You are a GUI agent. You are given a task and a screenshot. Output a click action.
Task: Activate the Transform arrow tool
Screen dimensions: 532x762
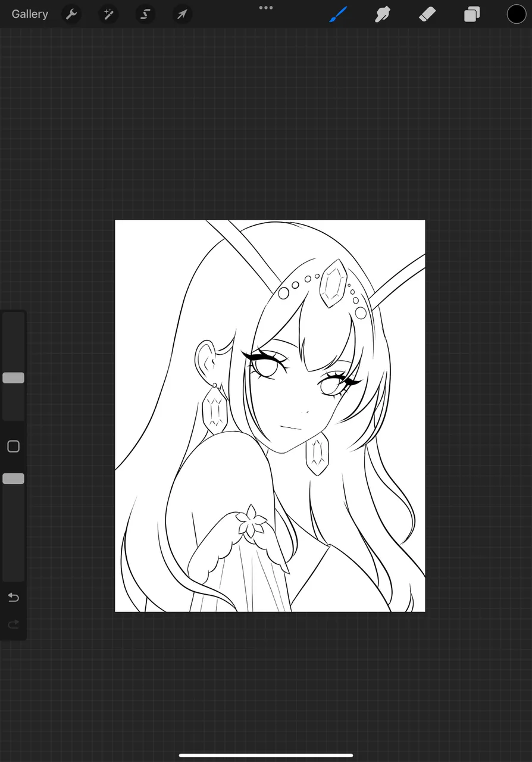click(x=182, y=14)
